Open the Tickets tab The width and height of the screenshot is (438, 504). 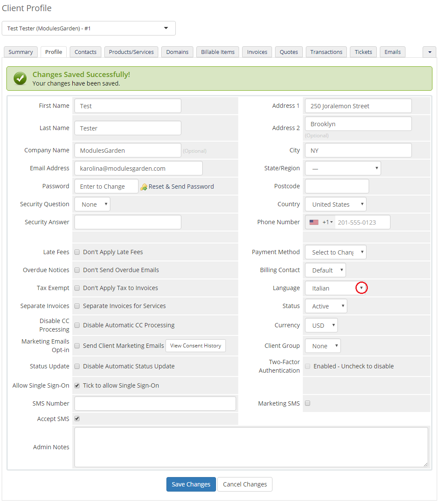pyautogui.click(x=363, y=52)
